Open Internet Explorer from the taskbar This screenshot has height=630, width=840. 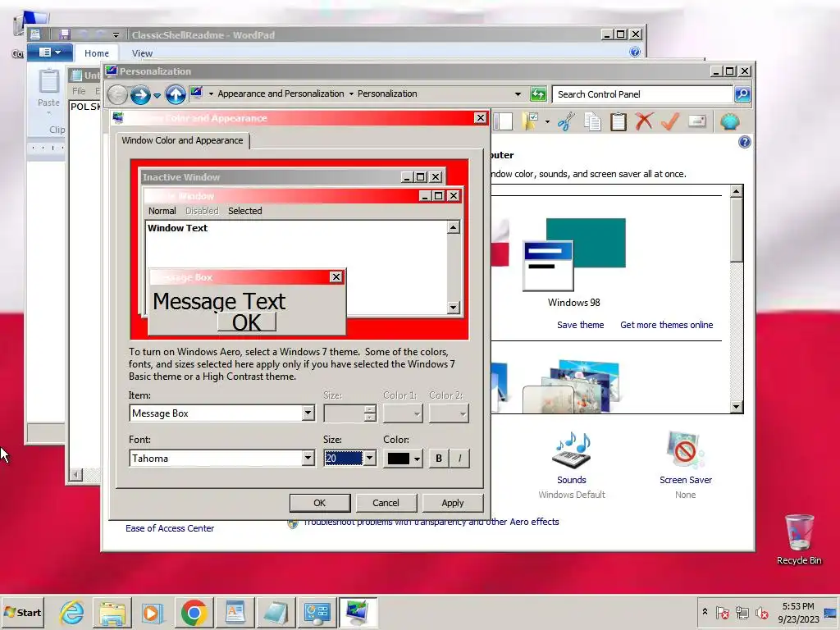(x=71, y=612)
